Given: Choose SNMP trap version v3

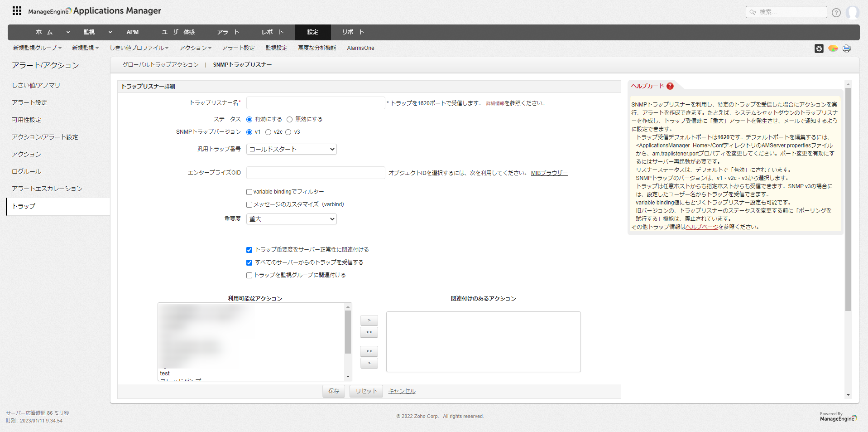Looking at the screenshot, I should coord(288,132).
